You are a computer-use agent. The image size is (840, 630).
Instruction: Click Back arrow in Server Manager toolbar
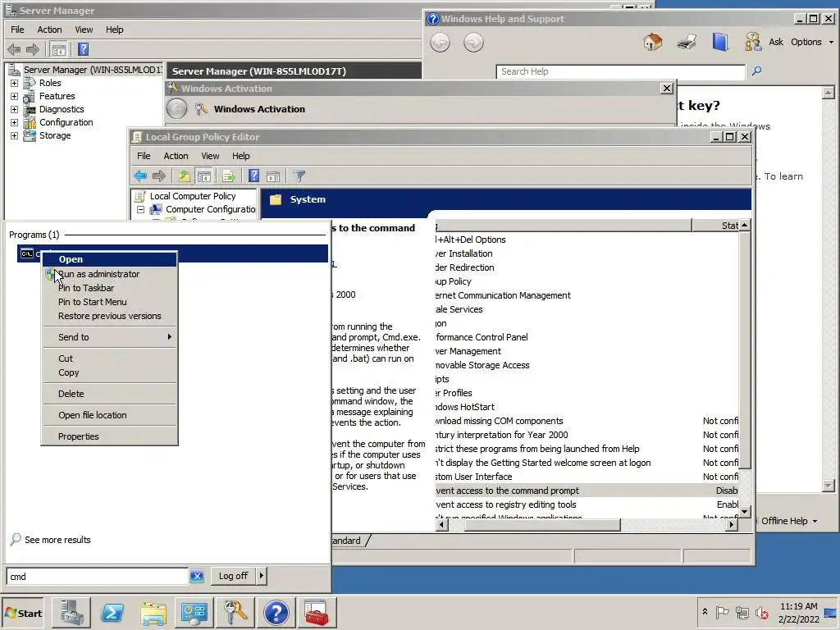coord(14,50)
